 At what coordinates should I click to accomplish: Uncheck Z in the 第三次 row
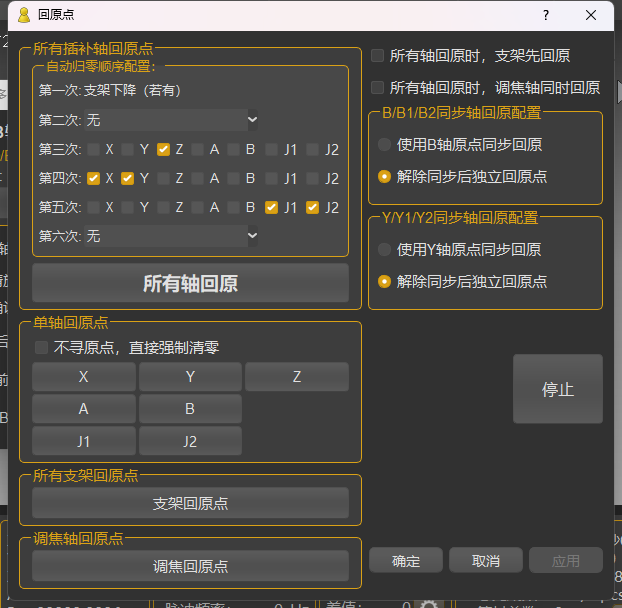[x=163, y=149]
